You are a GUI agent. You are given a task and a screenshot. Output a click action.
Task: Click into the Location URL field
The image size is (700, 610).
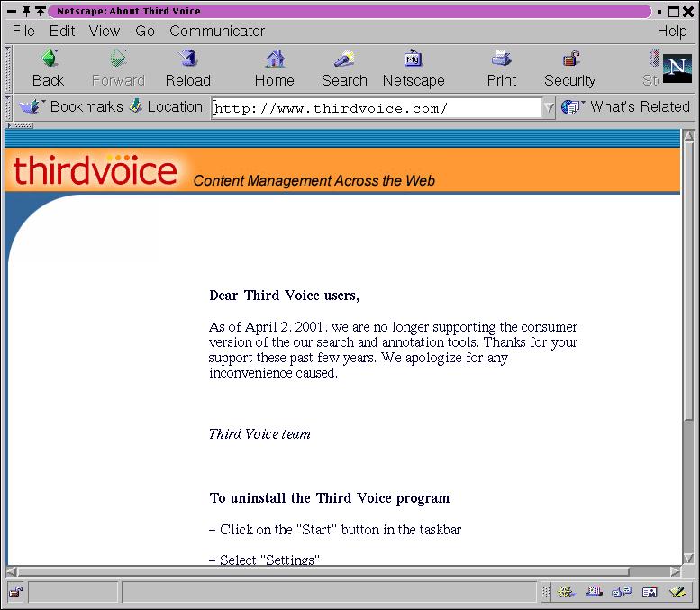pyautogui.click(x=376, y=108)
